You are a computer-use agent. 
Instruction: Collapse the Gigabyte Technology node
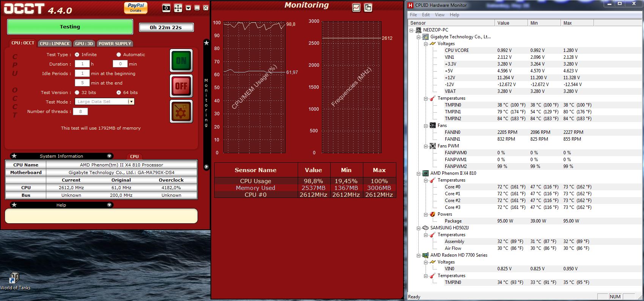pos(419,37)
